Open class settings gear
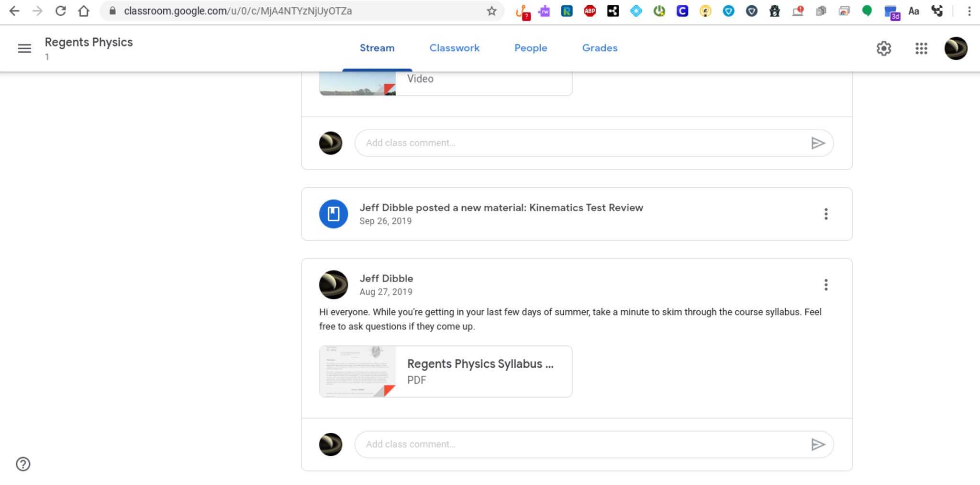The width and height of the screenshot is (980, 485). pyautogui.click(x=883, y=48)
